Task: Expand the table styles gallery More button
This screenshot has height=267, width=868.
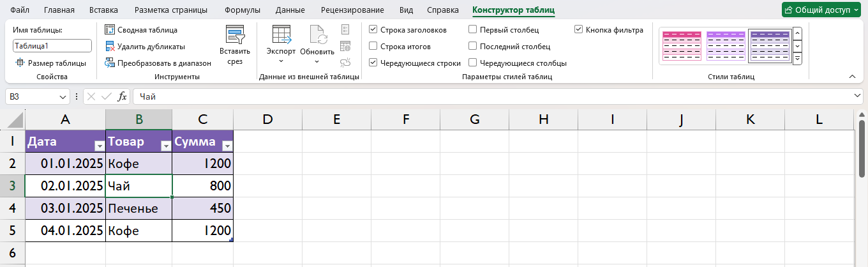Action: (x=797, y=59)
